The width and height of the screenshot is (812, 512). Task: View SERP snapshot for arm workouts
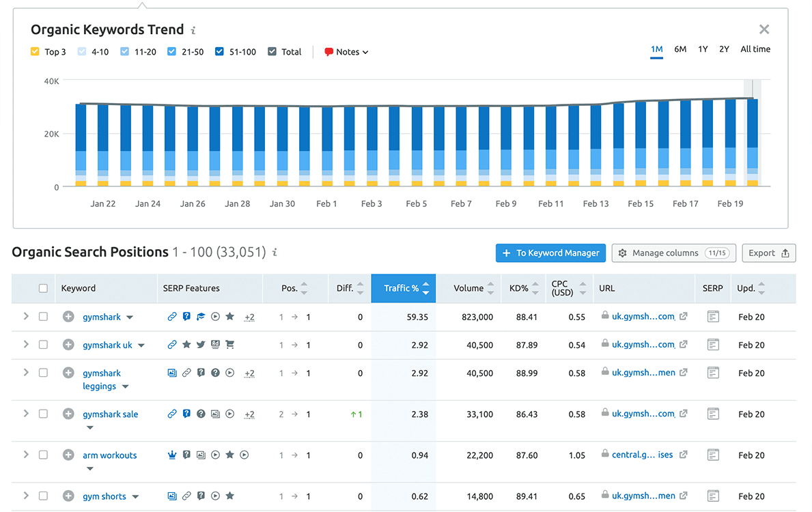pos(713,455)
